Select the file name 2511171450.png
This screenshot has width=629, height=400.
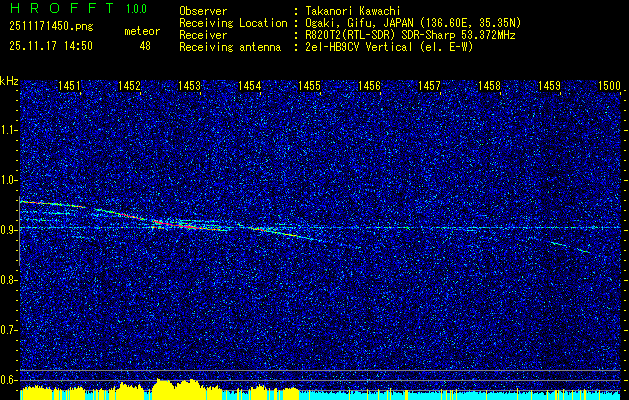(51, 27)
